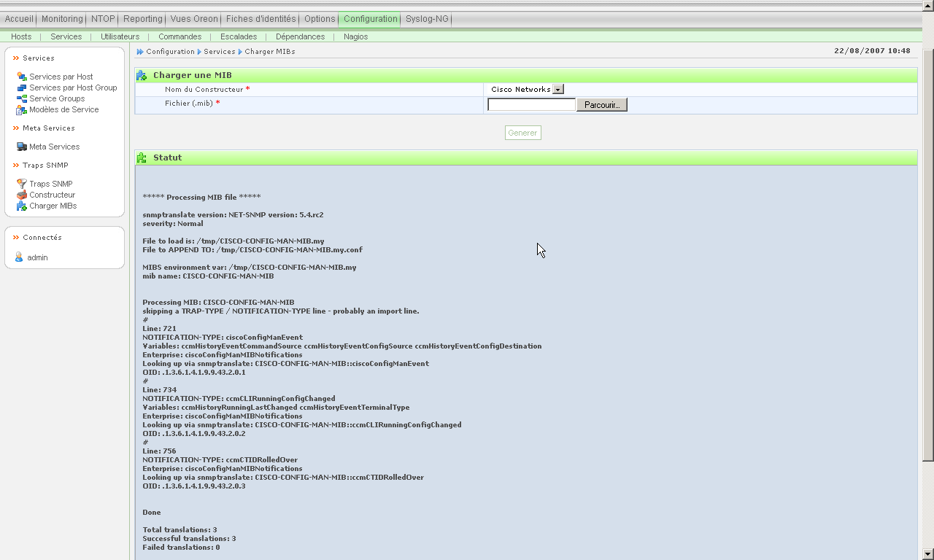Screen dimensions: 934x560
Task: Click the 'Failed translations: 0' line
Action: click(181, 548)
